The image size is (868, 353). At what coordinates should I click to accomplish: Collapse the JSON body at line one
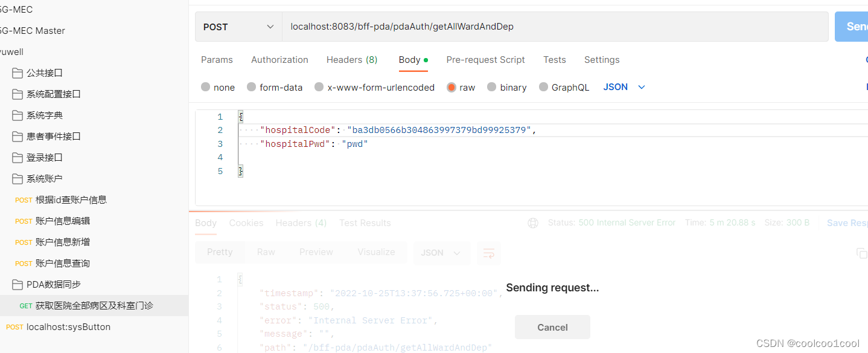point(240,116)
